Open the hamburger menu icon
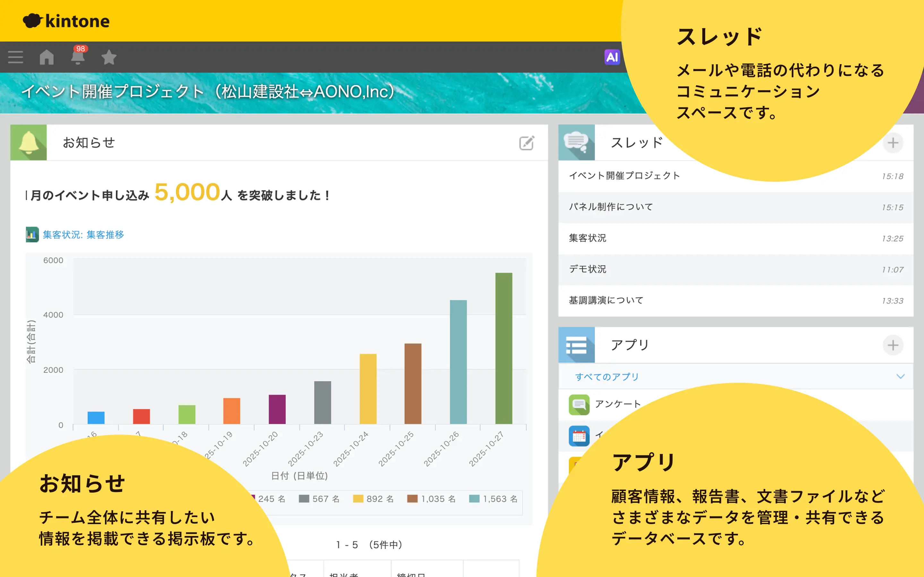Viewport: 924px width, 577px height. (16, 57)
